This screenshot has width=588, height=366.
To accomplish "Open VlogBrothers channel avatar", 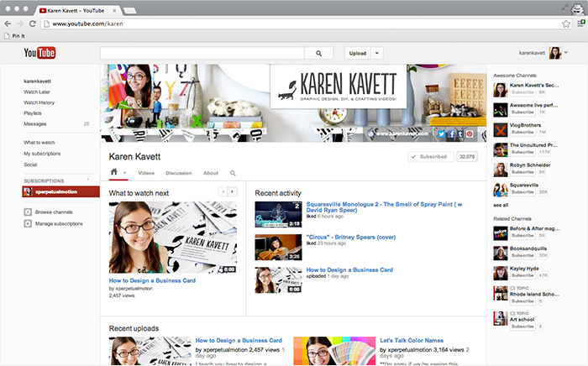I will tap(501, 130).
